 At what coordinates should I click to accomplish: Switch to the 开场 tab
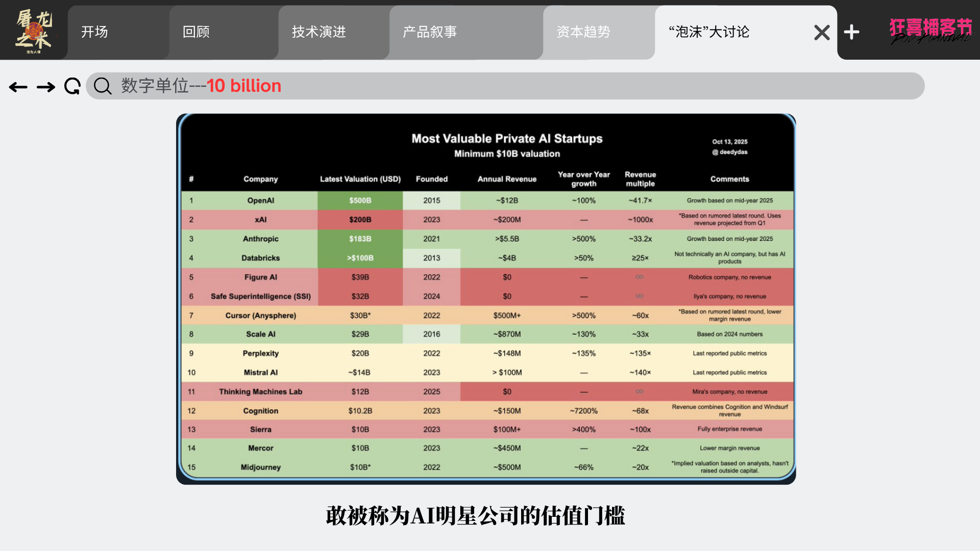coord(95,32)
